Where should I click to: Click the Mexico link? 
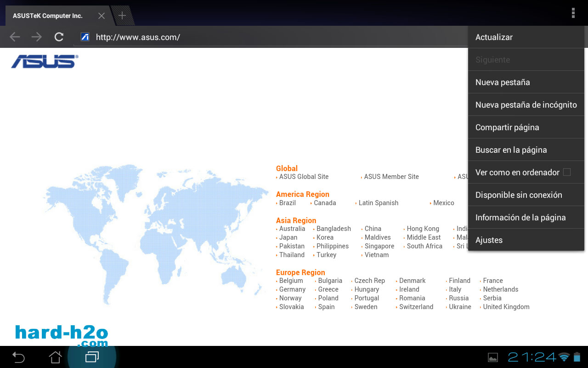coord(444,203)
